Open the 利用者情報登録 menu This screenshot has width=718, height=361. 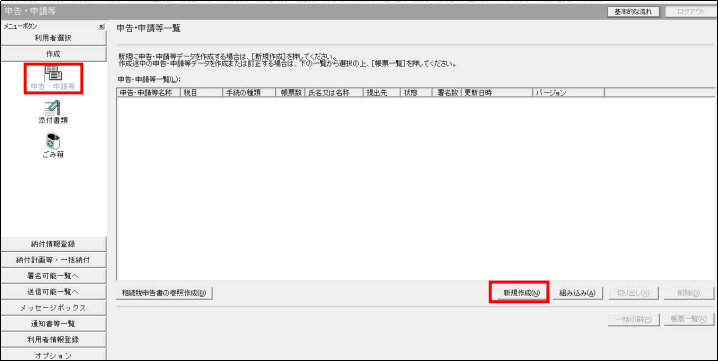53,339
